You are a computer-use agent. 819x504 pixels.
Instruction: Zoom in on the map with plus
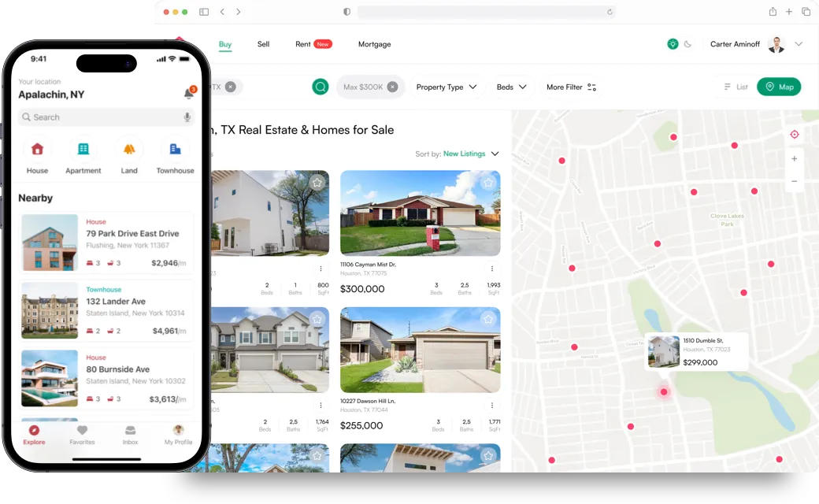(x=794, y=159)
